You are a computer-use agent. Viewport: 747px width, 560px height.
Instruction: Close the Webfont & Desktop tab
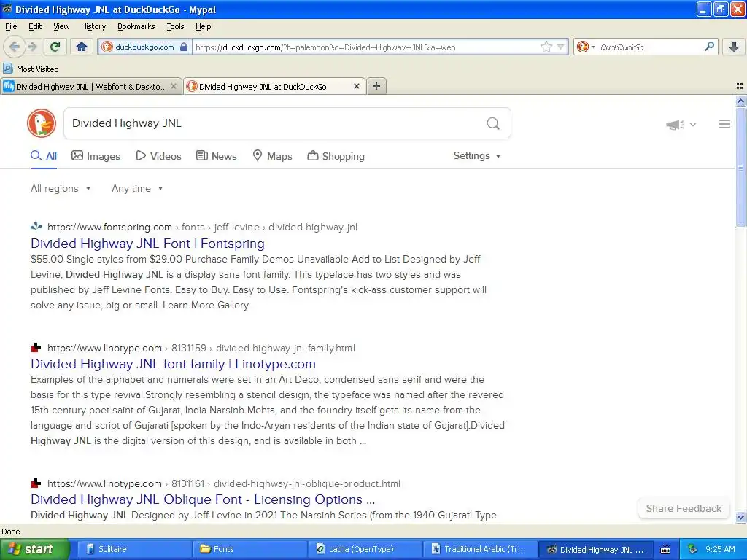[x=174, y=86]
